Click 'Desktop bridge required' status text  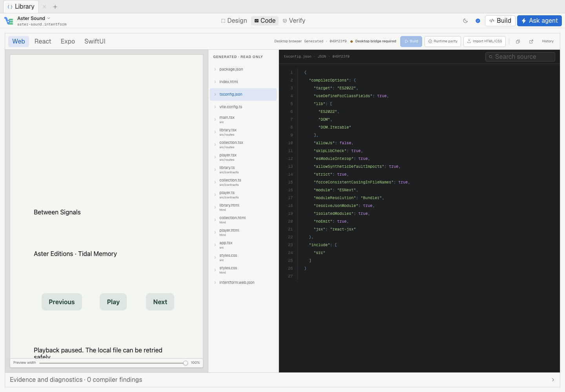375,41
